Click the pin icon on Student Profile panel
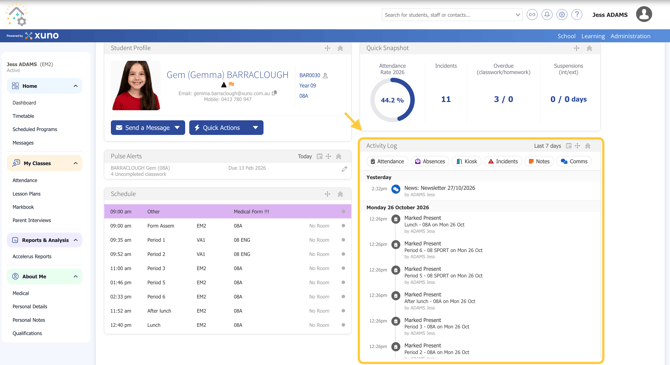 point(340,48)
